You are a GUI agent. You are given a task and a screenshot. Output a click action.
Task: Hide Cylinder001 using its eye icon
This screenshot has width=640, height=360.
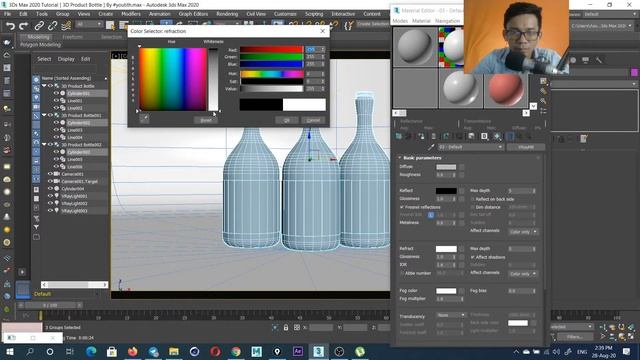(56, 93)
